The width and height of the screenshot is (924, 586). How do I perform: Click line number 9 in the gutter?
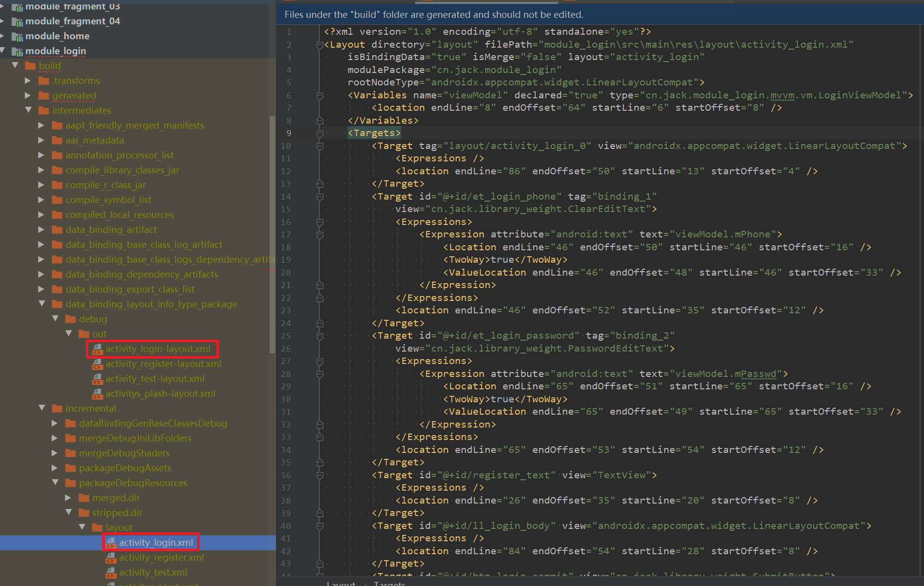point(289,133)
